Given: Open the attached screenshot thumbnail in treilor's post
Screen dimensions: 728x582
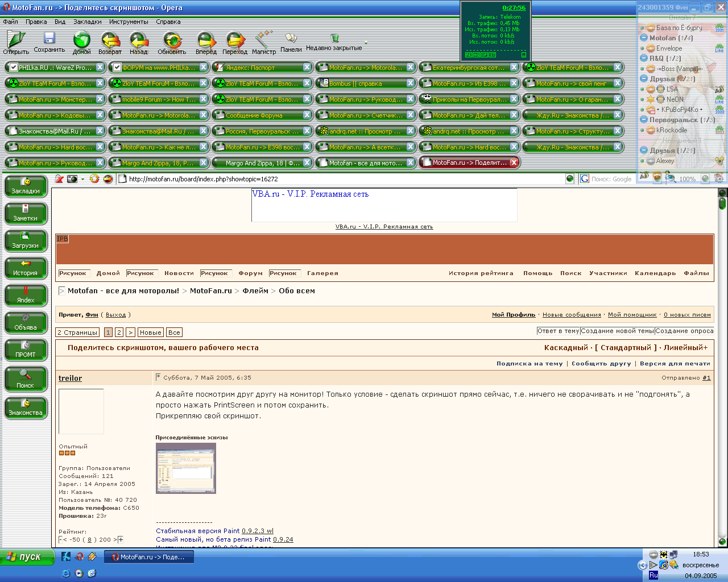Looking at the screenshot, I should (186, 468).
